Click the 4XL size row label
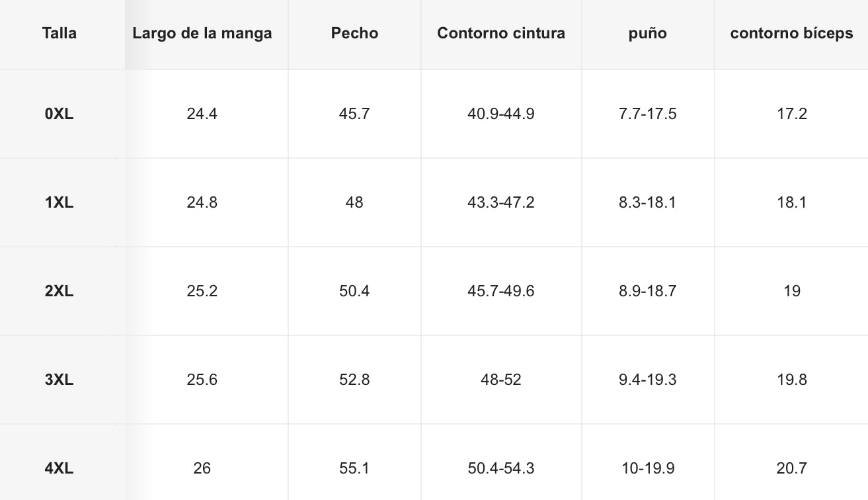Viewport: 868px width, 500px height. click(x=59, y=468)
